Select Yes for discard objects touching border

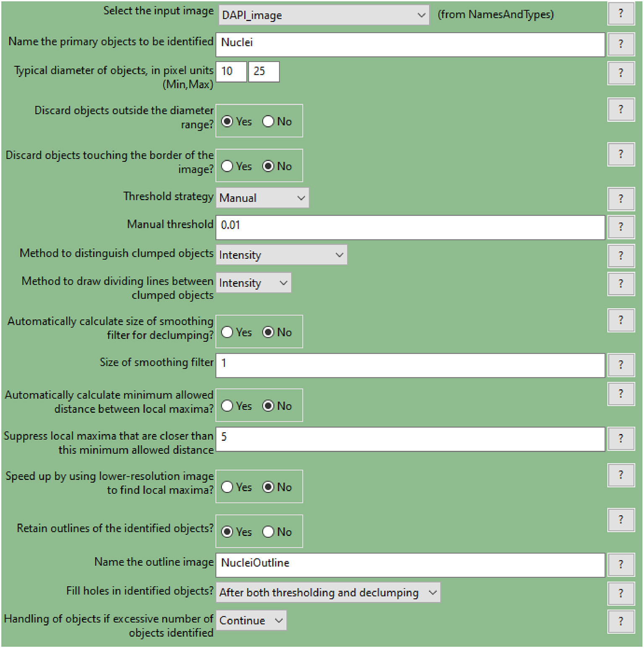(227, 166)
